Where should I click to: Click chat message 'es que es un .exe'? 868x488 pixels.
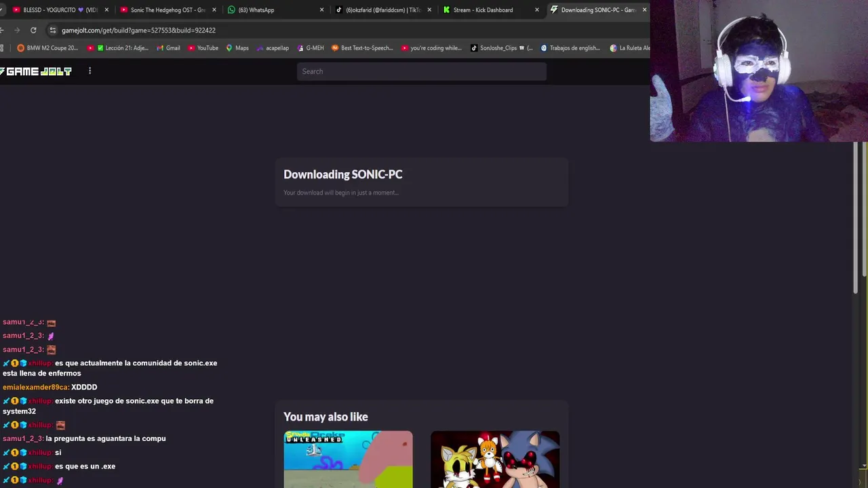tap(85, 466)
